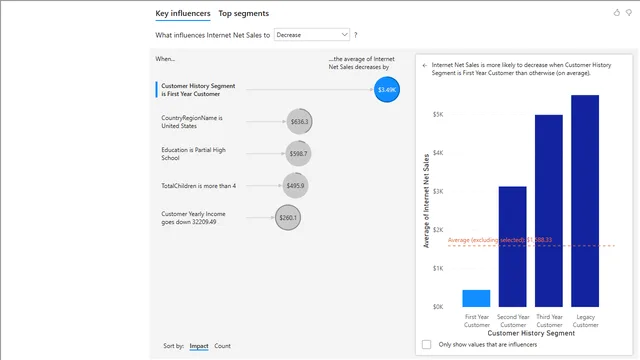Click the Average (excluding selected) line label
640x360 pixels.
500,240
